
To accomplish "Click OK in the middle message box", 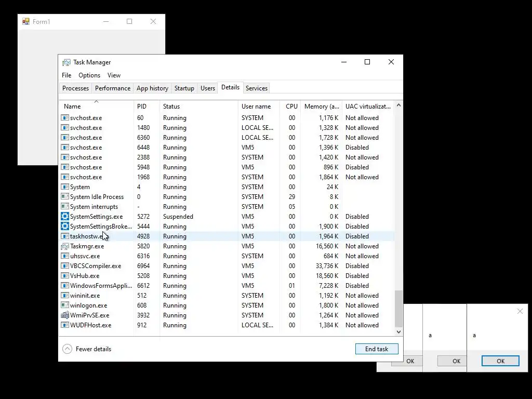I will coord(453,361).
